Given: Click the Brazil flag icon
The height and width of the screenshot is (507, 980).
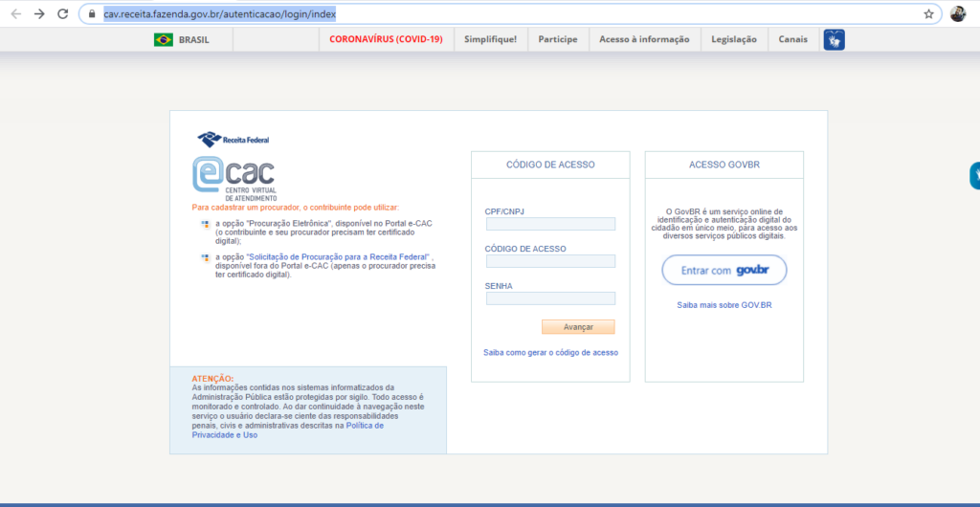Looking at the screenshot, I should [x=164, y=39].
